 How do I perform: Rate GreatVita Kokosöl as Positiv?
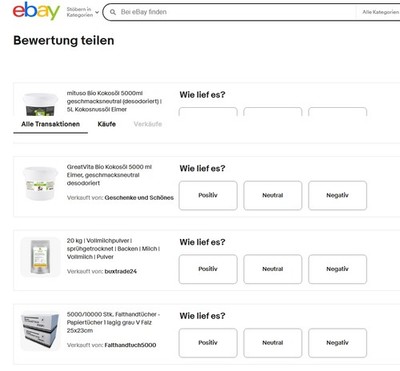[x=208, y=196]
